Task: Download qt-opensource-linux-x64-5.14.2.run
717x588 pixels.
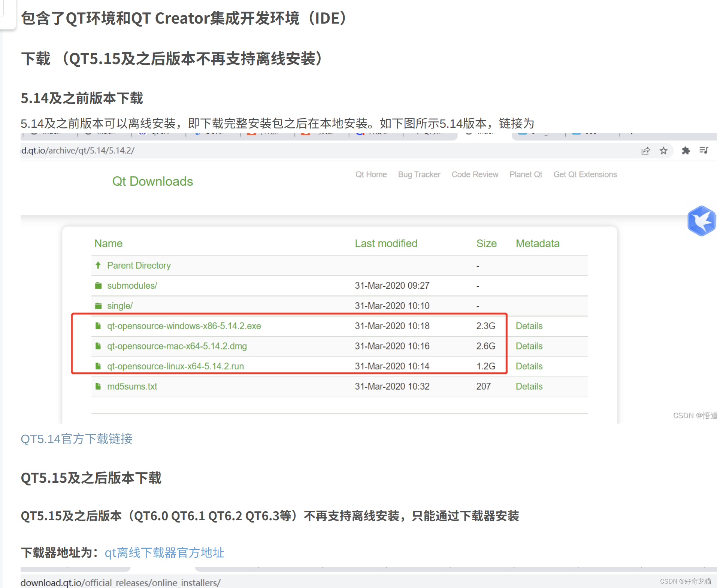Action: (x=175, y=366)
